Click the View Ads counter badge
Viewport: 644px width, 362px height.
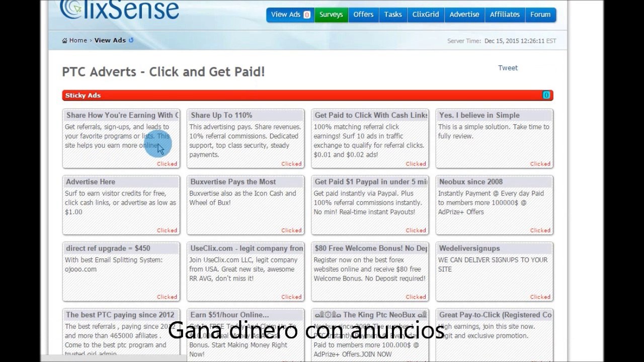coord(307,15)
